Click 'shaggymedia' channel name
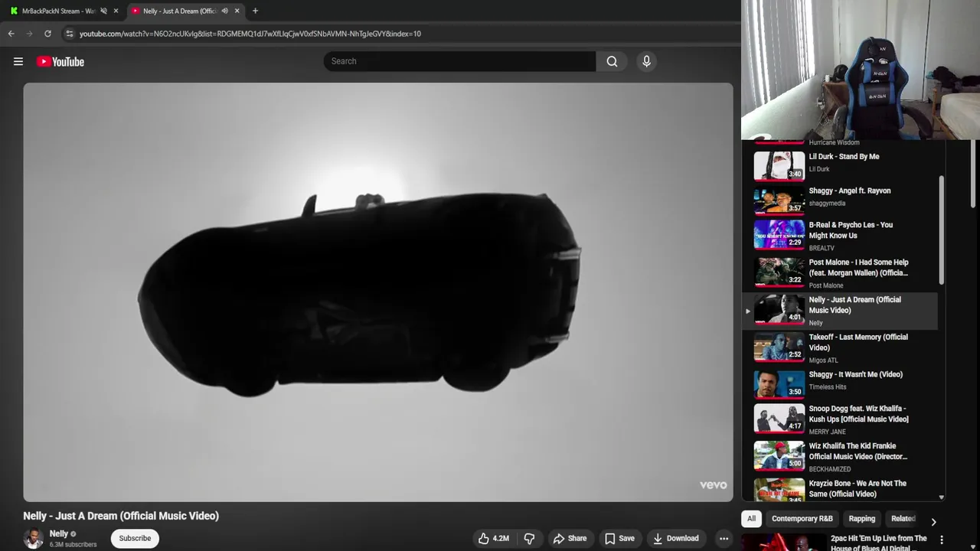 pyautogui.click(x=827, y=204)
